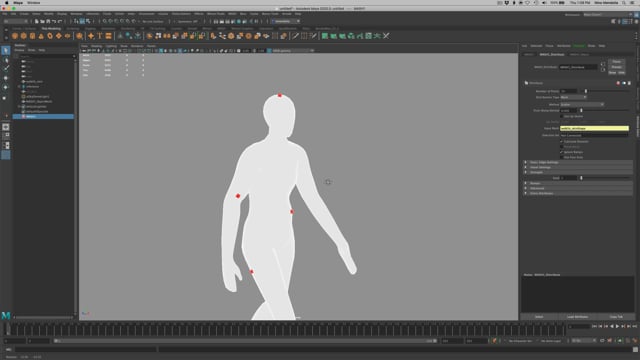Open the Script Editor icon at bottom right
This screenshot has width=640, height=360.
tap(636, 349)
